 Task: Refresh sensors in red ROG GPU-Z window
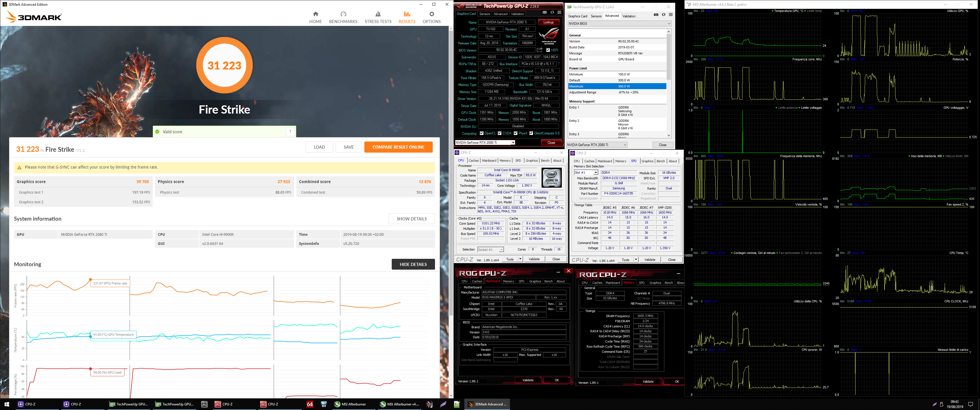[x=552, y=13]
